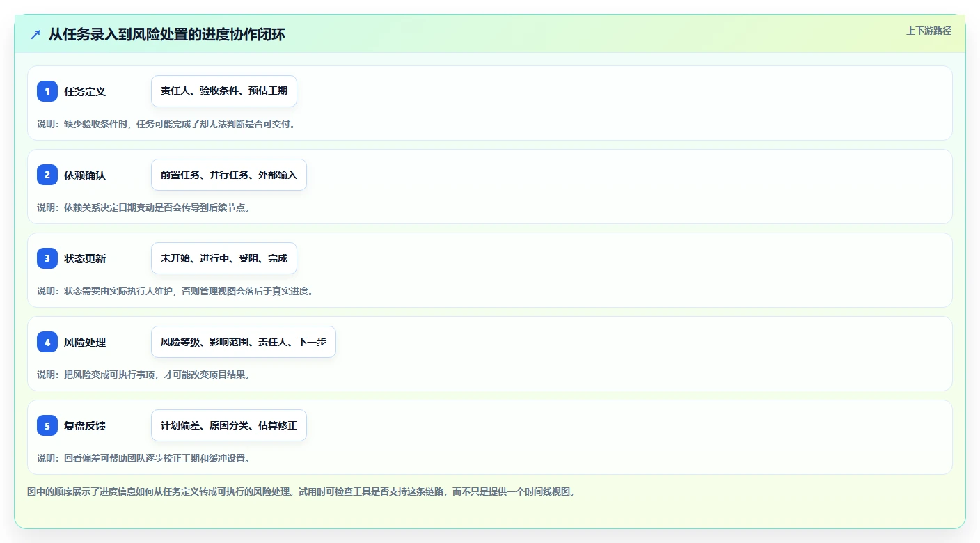
Task: Click step number 3 badge
Action: 47,258
